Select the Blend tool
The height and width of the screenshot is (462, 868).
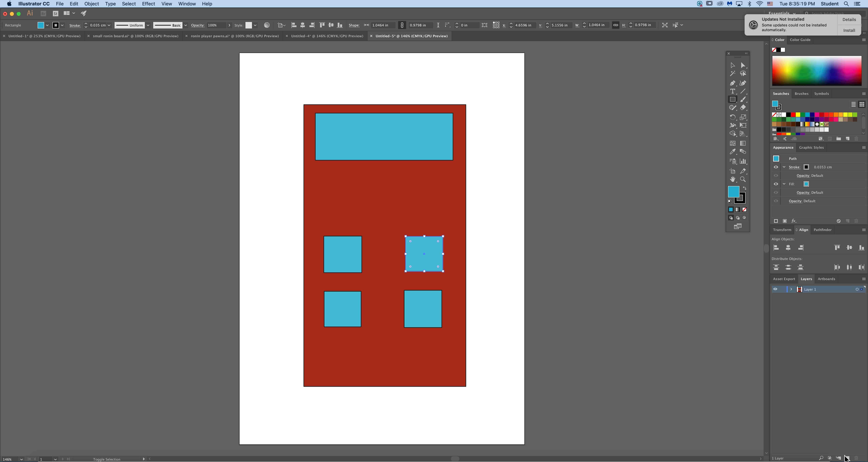(743, 152)
